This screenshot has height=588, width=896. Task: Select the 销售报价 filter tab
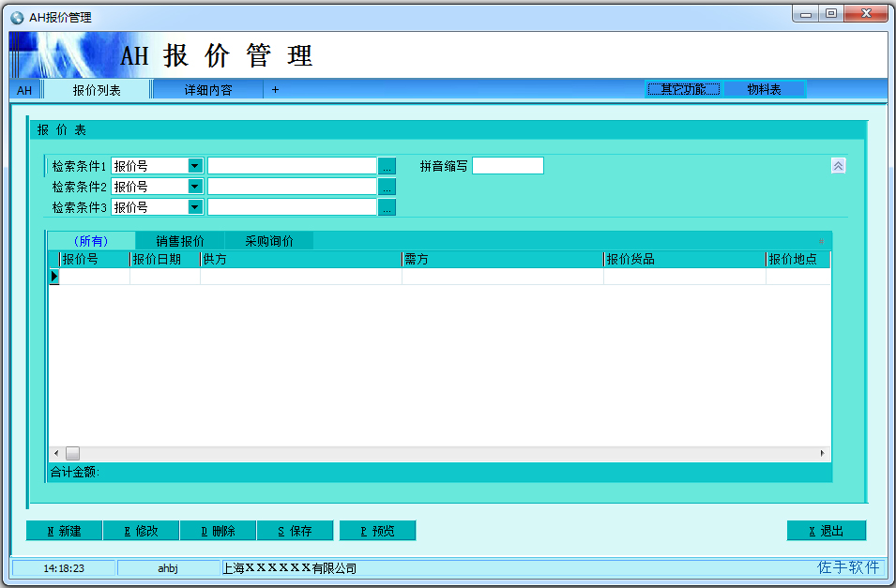click(180, 241)
